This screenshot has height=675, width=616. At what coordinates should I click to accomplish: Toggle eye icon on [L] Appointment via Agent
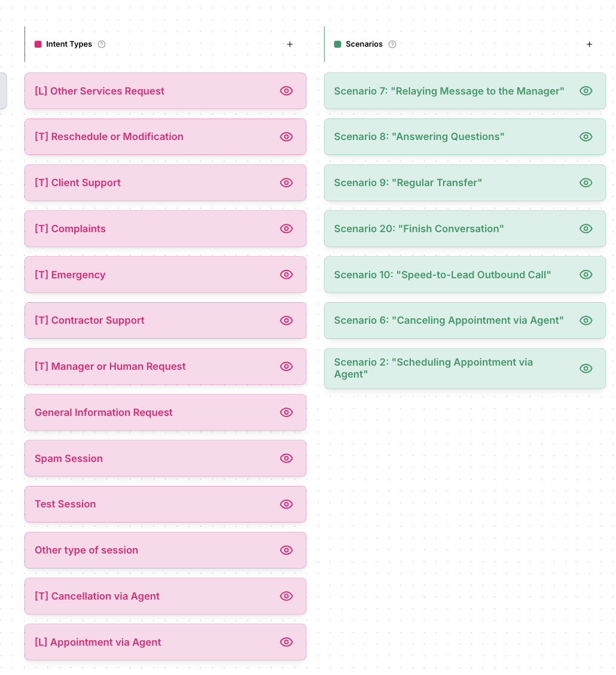[x=286, y=642]
